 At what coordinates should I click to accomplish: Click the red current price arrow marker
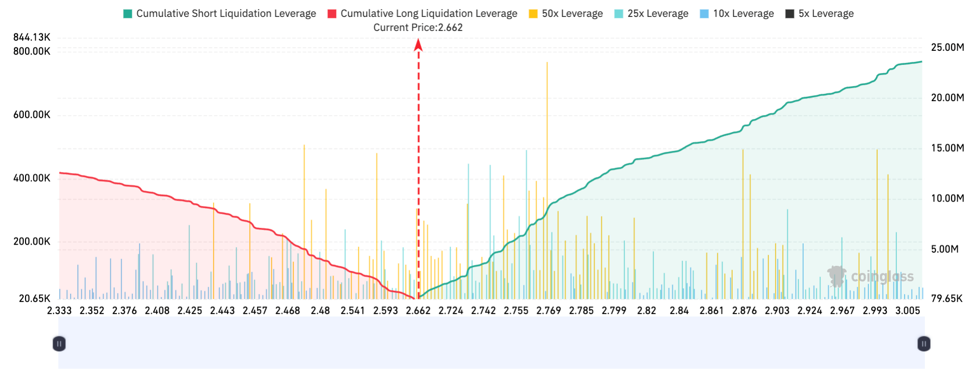pyautogui.click(x=418, y=45)
